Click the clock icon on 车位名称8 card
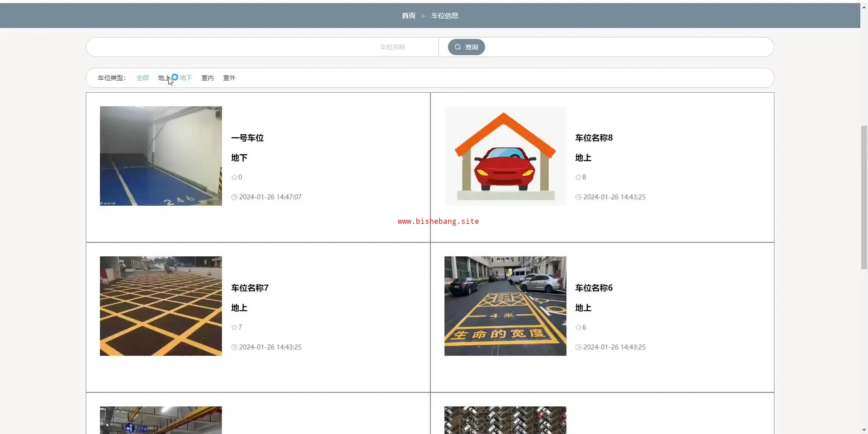 (x=578, y=197)
